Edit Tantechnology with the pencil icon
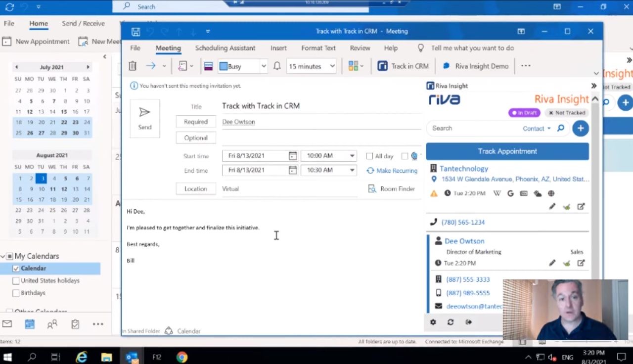 [x=552, y=207]
